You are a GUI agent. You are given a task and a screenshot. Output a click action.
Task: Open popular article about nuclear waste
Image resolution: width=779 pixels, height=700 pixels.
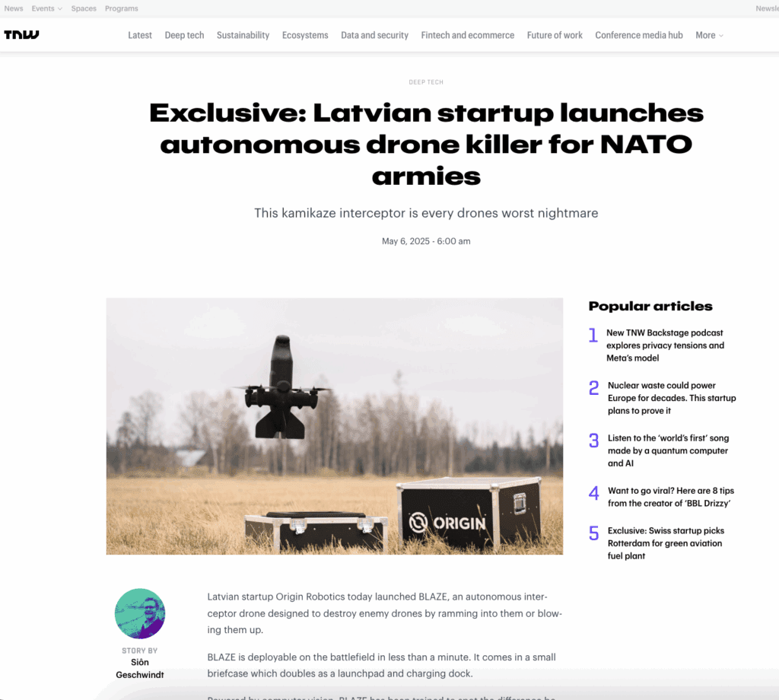point(672,398)
